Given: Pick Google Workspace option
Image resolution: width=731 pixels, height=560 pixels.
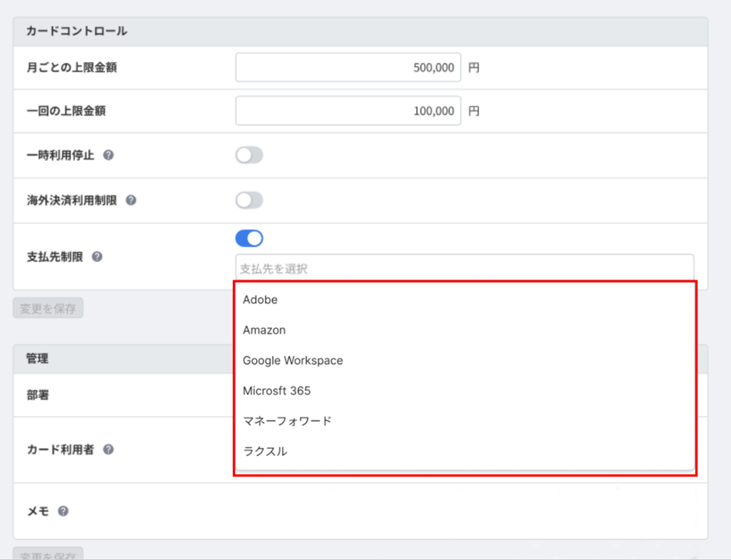Looking at the screenshot, I should [x=465, y=360].
